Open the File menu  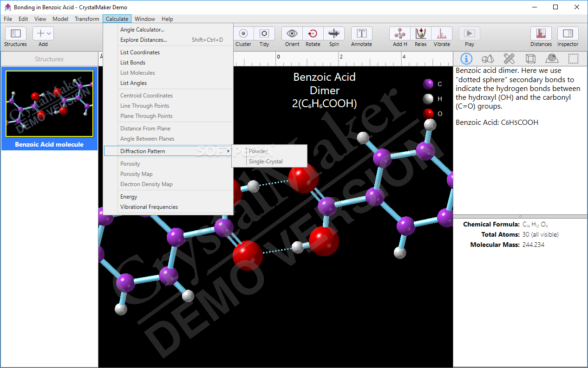(8, 19)
